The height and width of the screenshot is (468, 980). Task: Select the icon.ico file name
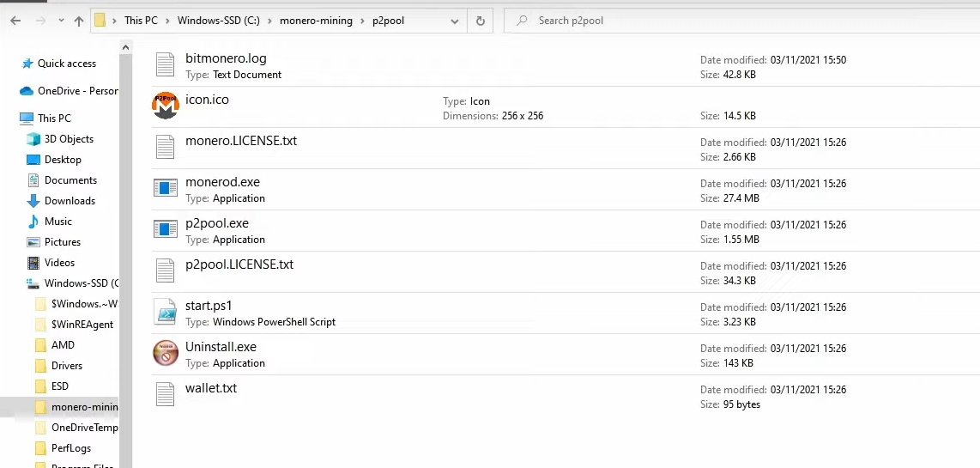click(x=207, y=100)
